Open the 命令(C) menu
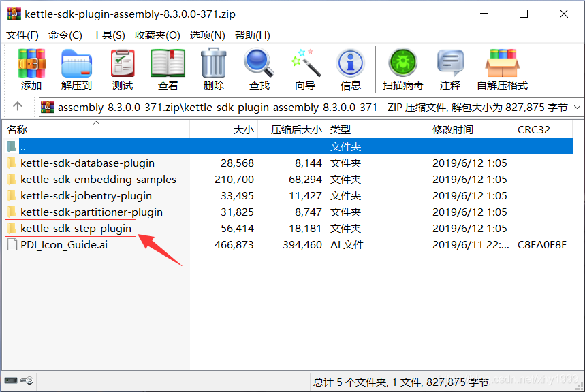 [65, 35]
